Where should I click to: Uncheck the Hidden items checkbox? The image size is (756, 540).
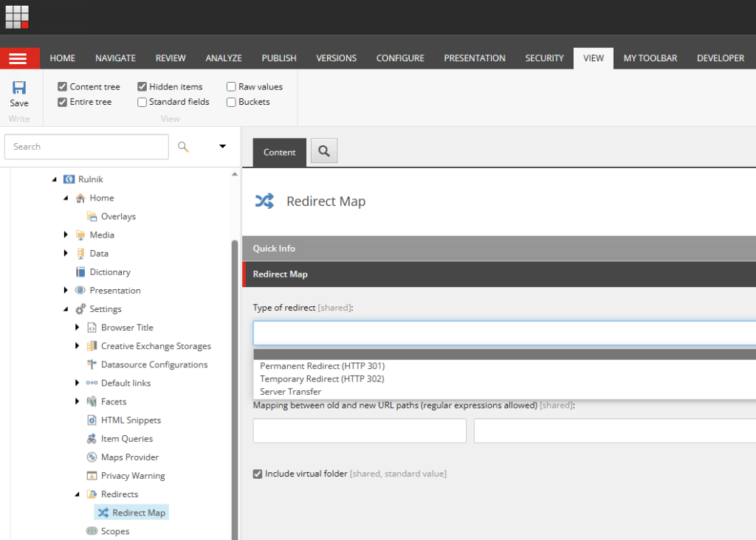tap(142, 87)
